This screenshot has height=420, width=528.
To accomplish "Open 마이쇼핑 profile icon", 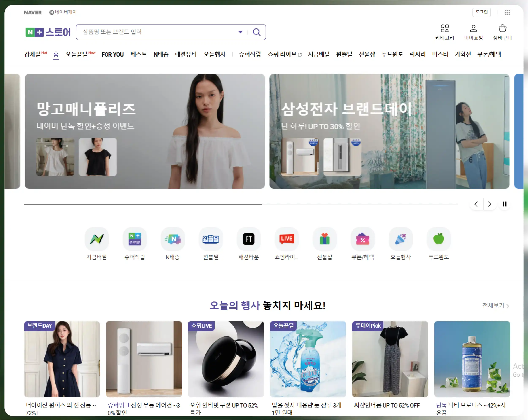I will pos(473,29).
